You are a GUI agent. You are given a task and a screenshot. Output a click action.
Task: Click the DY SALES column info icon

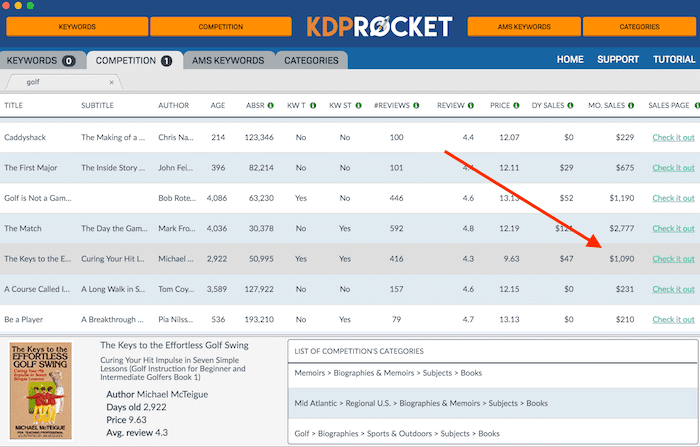click(x=570, y=105)
